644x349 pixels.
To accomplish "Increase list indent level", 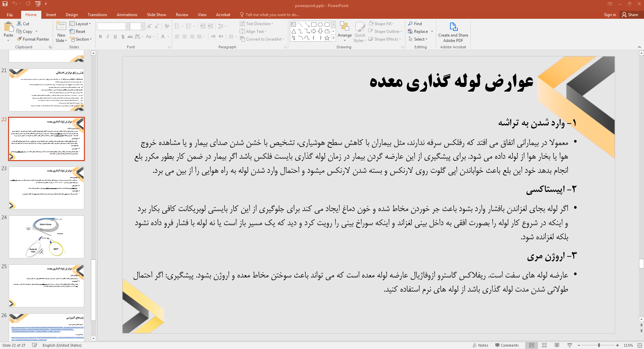I will click(210, 26).
